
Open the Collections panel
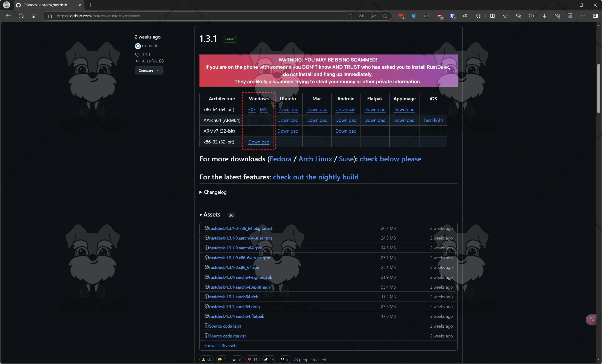click(519, 16)
